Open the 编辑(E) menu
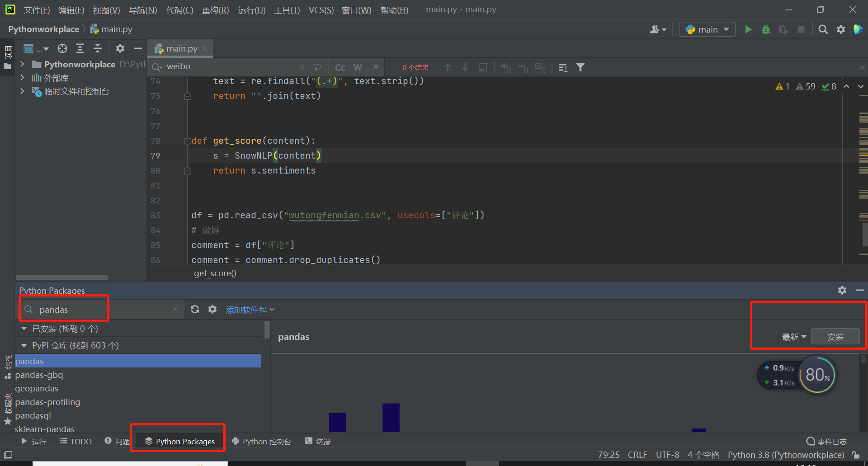Viewport: 868px width, 466px height. pyautogui.click(x=71, y=9)
